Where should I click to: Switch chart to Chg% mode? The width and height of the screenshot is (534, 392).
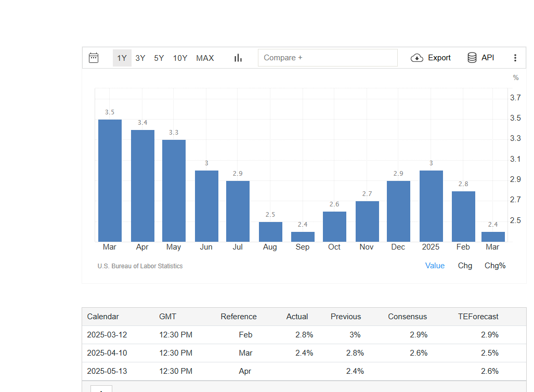click(495, 266)
